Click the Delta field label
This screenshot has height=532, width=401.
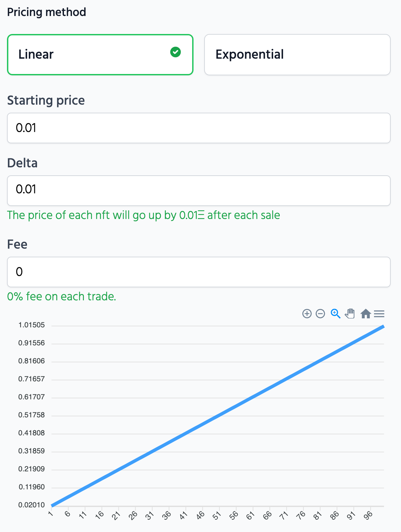click(22, 163)
